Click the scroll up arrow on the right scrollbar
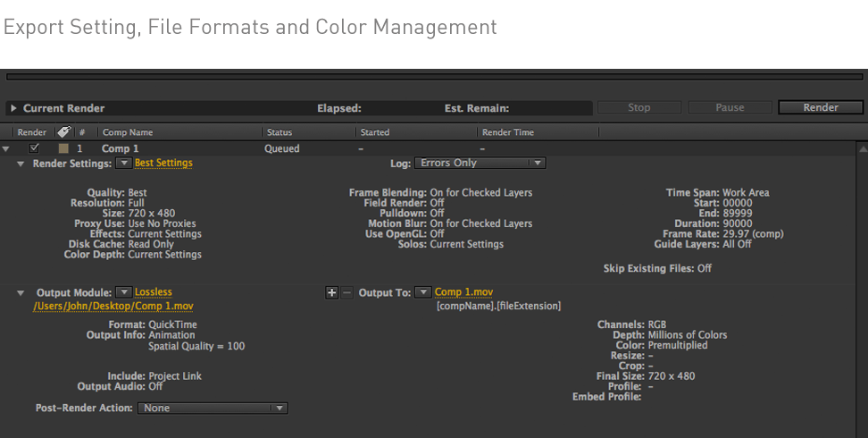 point(863,149)
